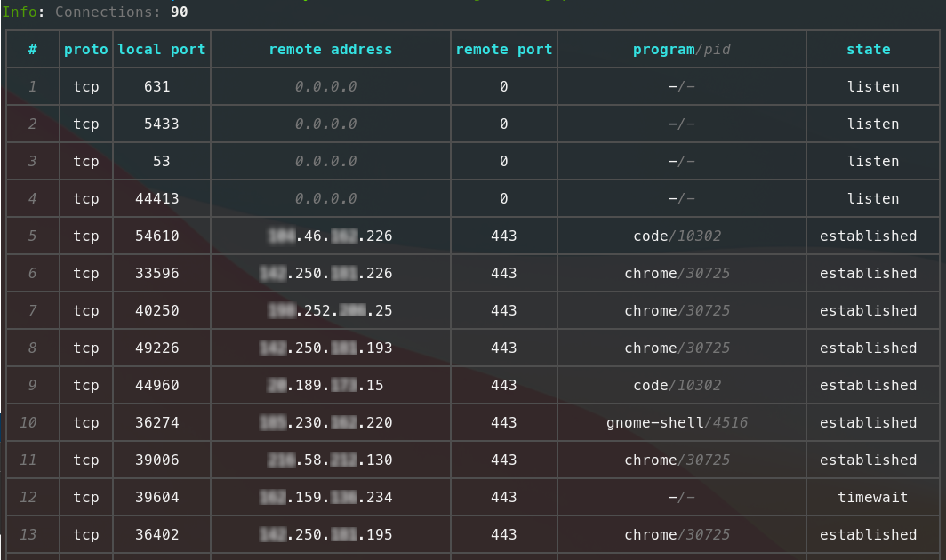Click local port 631 cell

[157, 87]
